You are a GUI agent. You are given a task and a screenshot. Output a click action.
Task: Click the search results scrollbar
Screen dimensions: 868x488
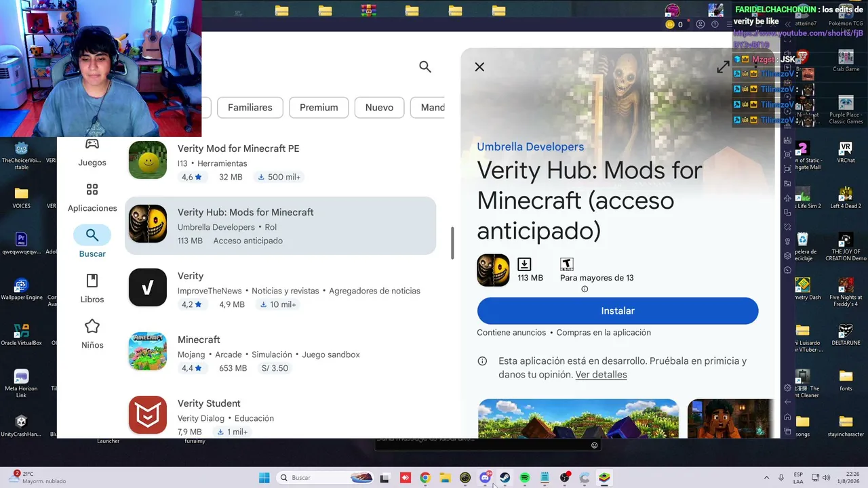[x=452, y=243]
